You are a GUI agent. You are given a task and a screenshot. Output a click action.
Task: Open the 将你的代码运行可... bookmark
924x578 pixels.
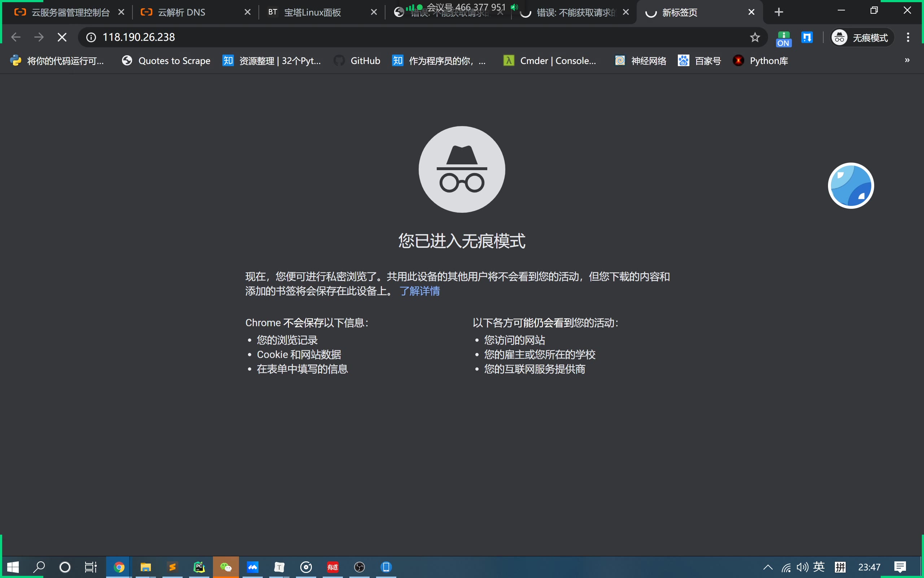[57, 61]
